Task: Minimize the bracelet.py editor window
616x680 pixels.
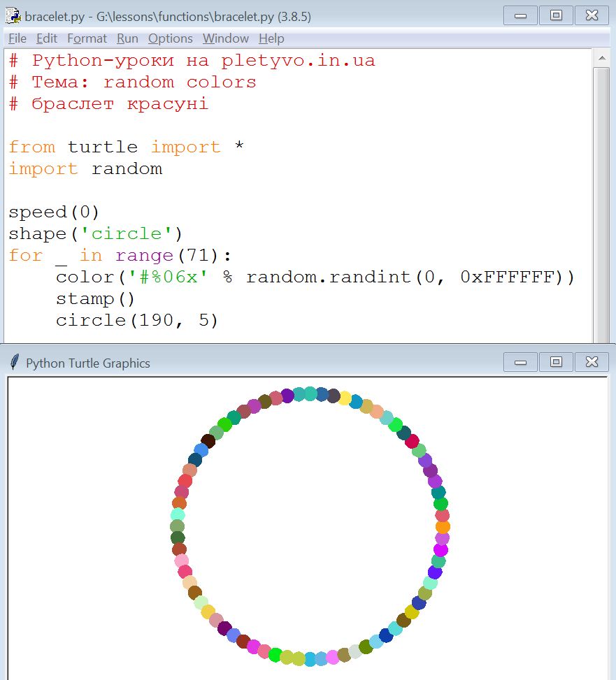Action: click(520, 15)
